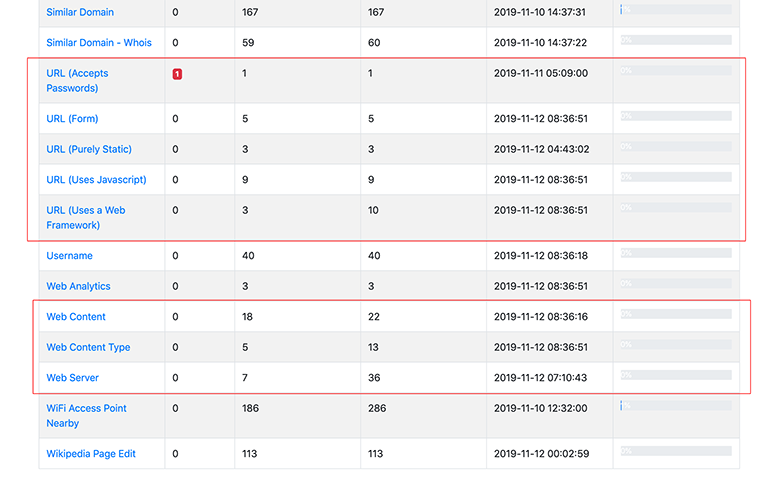768x497 pixels.
Task: Select the URL (Form) link
Action: (x=72, y=119)
